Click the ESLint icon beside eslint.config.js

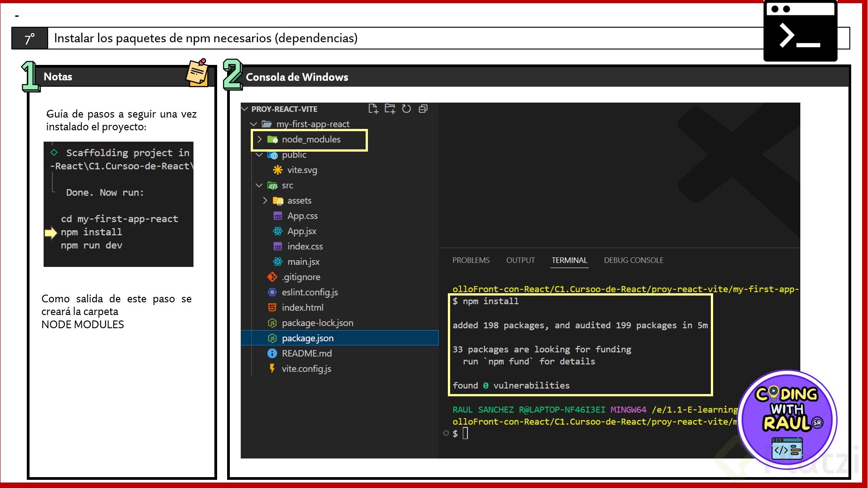272,292
